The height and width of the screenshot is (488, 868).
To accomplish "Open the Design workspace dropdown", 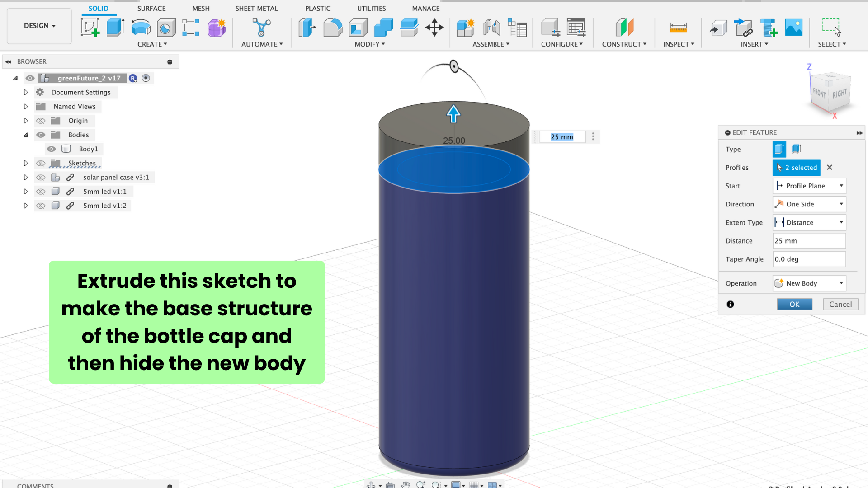I will tap(39, 26).
